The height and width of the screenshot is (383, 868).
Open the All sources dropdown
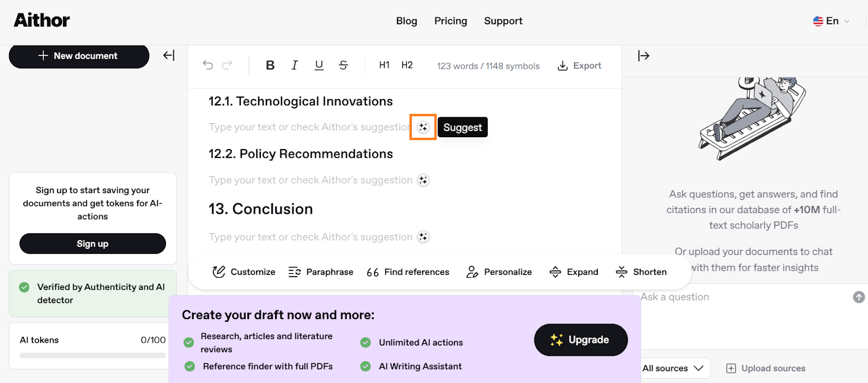tap(673, 368)
